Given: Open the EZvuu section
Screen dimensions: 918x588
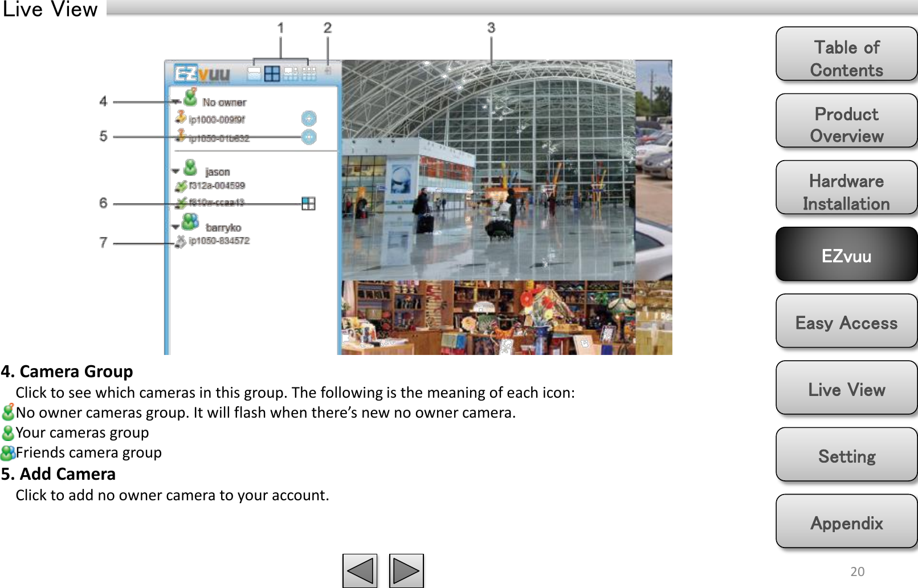Looking at the screenshot, I should tap(847, 254).
